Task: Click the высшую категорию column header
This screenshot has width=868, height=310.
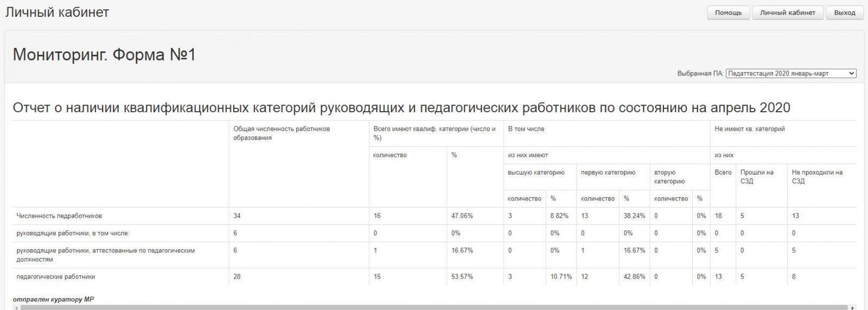Action: click(x=536, y=172)
